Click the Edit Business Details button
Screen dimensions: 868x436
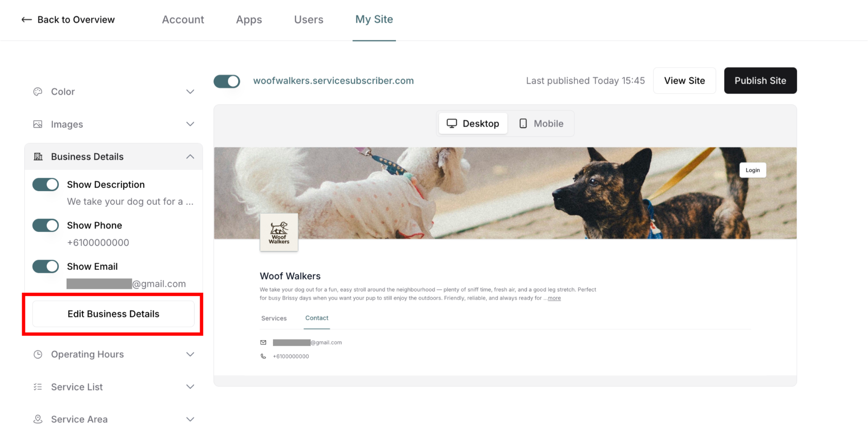point(113,314)
